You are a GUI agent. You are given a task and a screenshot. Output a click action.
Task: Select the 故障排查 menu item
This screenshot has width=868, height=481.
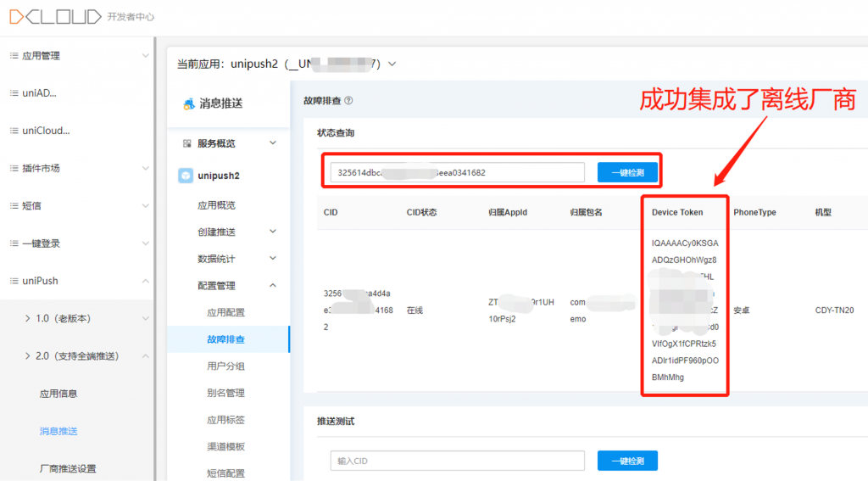point(229,339)
